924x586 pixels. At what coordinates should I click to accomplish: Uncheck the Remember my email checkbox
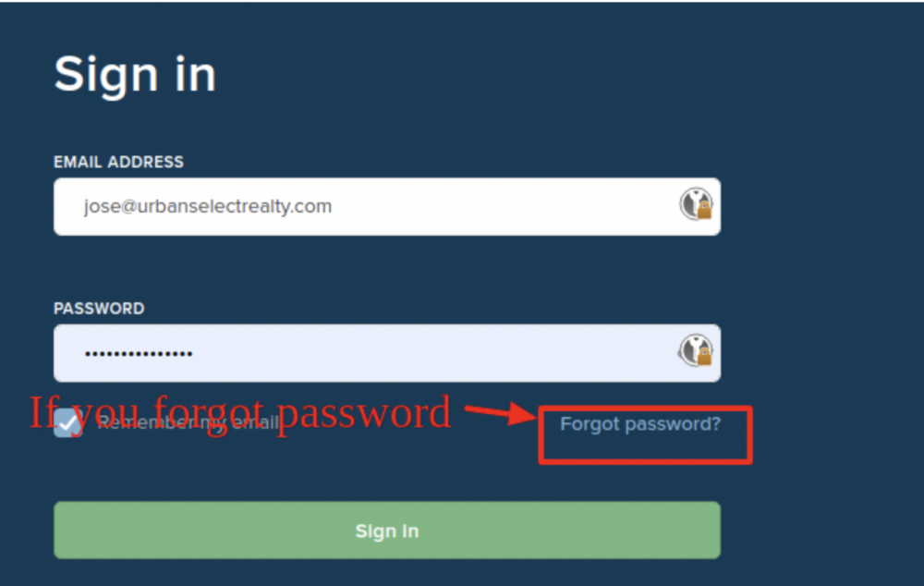67,422
